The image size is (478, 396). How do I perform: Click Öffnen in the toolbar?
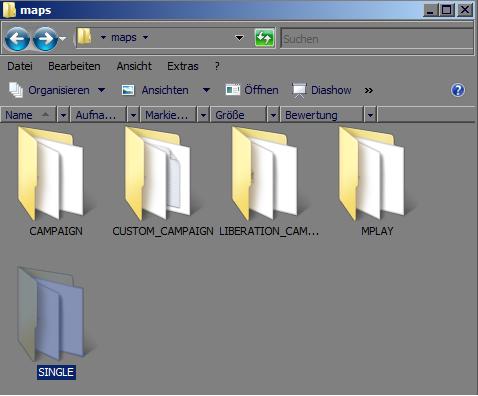click(x=252, y=90)
